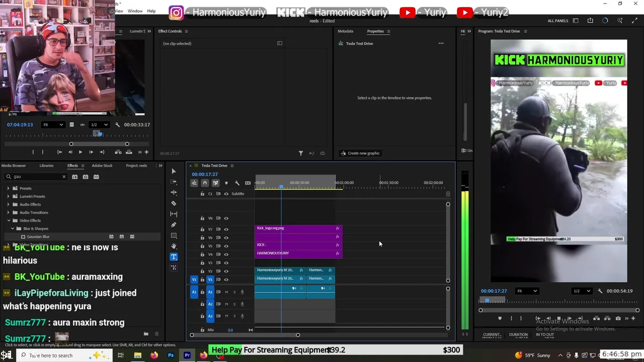644x362 pixels.
Task: Collapse the Blur & Sharpen folder
Action: click(13, 229)
